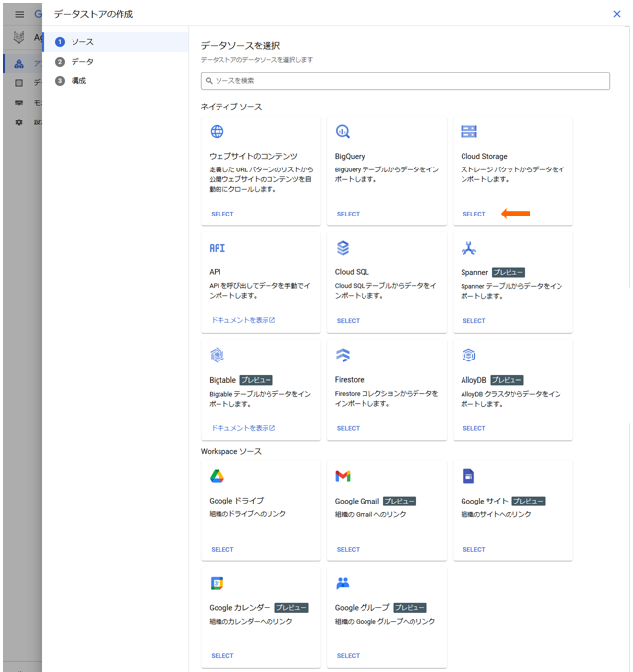The image size is (633, 672).
Task: Click the Google グループ プレビュー badge
Action: pos(410,608)
